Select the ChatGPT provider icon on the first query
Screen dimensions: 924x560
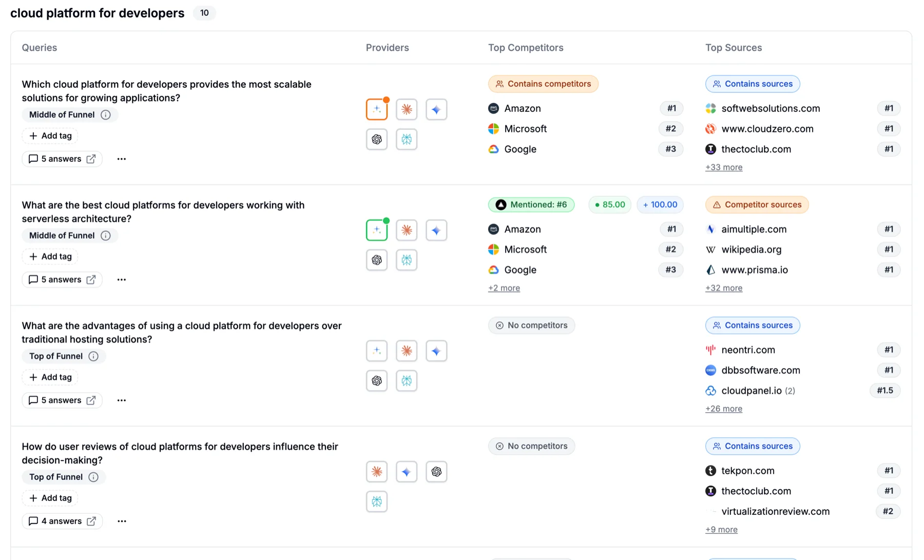(377, 139)
